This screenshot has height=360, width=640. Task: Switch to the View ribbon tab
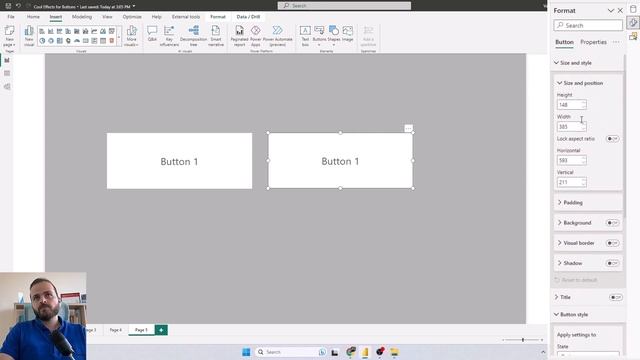(x=107, y=17)
